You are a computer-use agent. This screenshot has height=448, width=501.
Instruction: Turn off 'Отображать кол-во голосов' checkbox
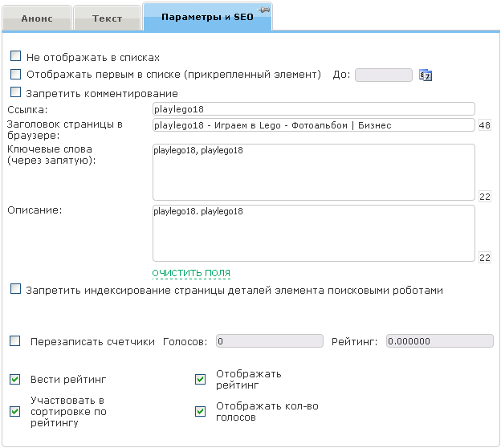[x=201, y=411]
